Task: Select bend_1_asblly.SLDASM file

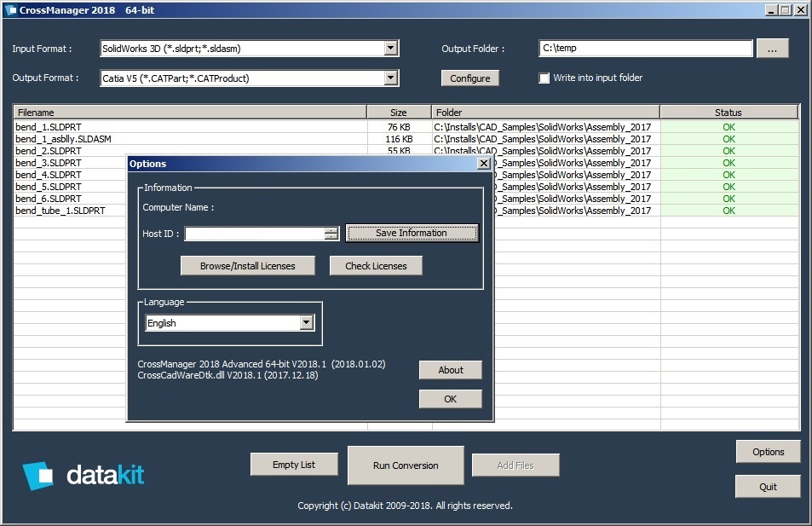Action: tap(63, 139)
